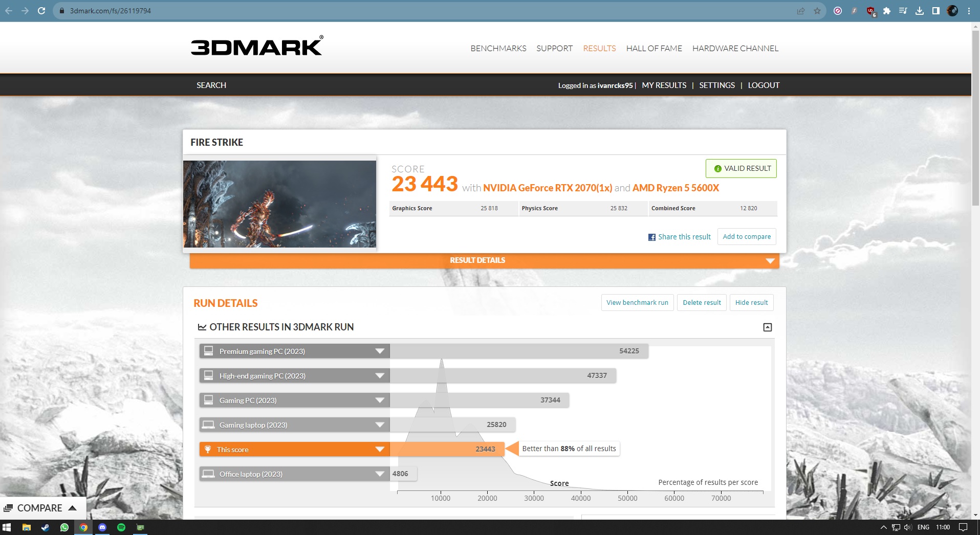Viewport: 980px width, 535px height.
Task: Click SEARCH in the dark bar
Action: [x=211, y=85]
